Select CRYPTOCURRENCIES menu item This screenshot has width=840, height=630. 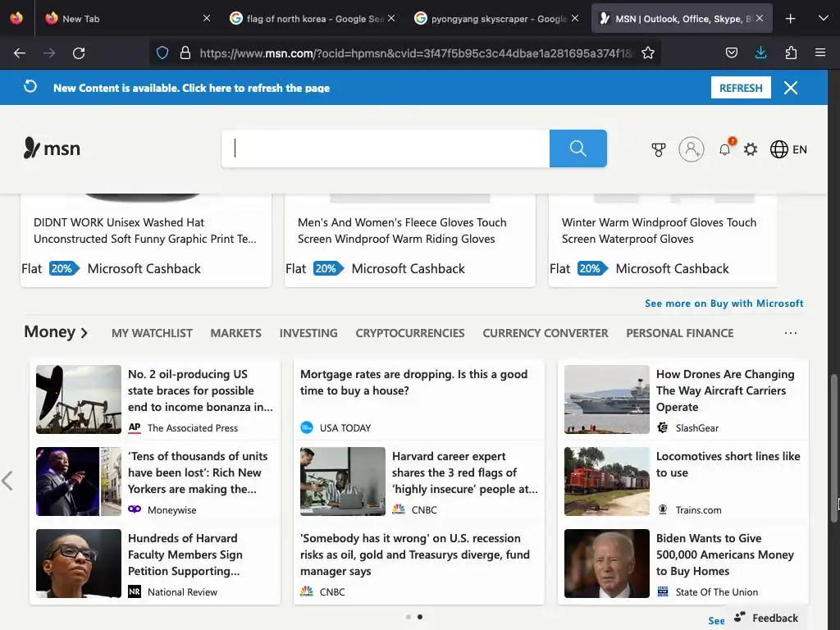(x=410, y=333)
